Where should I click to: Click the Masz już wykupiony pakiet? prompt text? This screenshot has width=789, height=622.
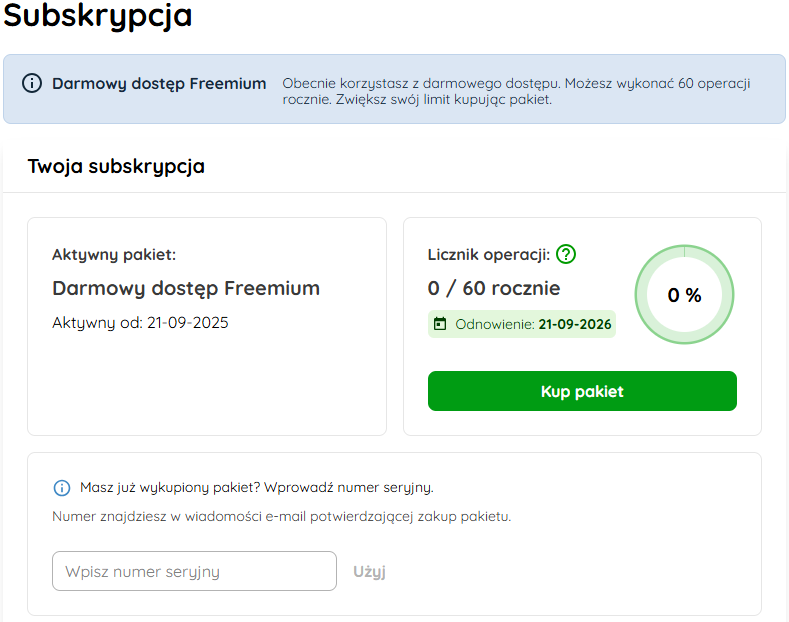pyautogui.click(x=170, y=488)
